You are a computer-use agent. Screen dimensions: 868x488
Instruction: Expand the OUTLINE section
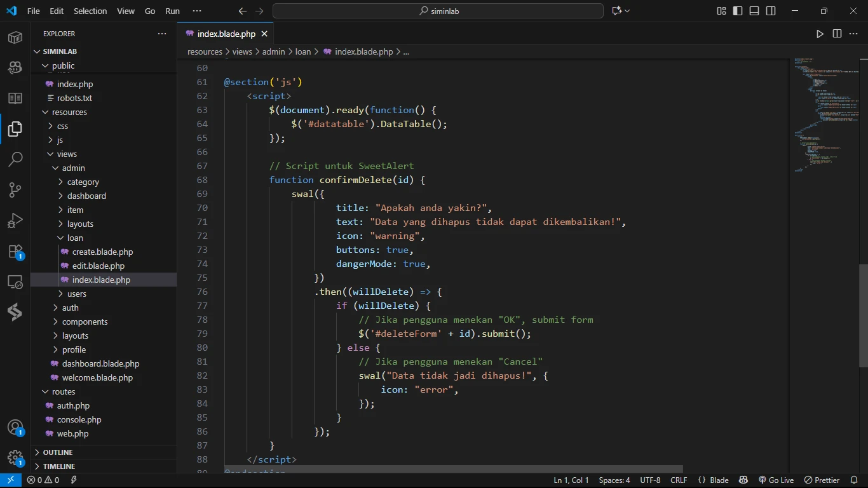pos(58,452)
